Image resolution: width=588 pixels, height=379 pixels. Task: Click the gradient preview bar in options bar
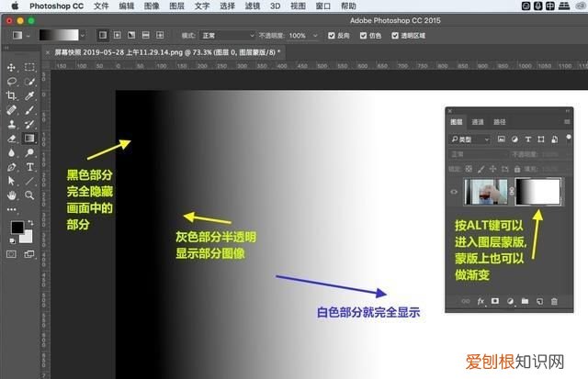59,35
